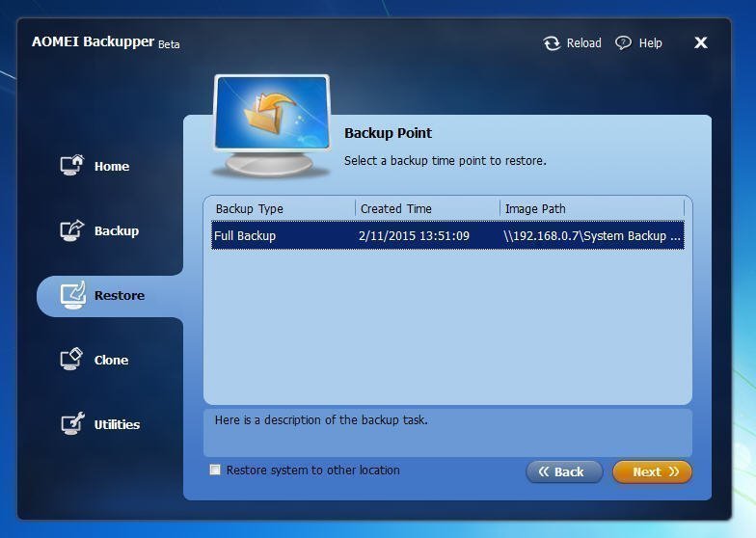756x538 pixels.
Task: Click the \\192.168.0.7\System Backup path
Action: 592,235
